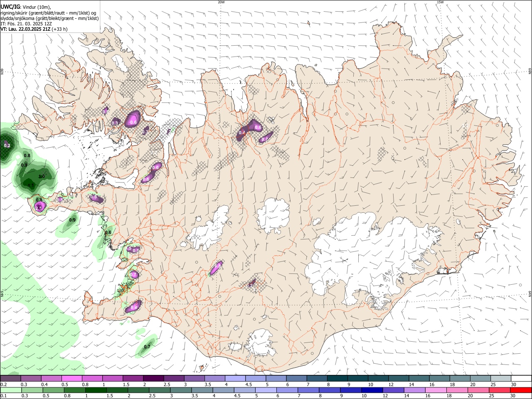Pick the top-row legend swatch starting at 0.8

point(92,378)
